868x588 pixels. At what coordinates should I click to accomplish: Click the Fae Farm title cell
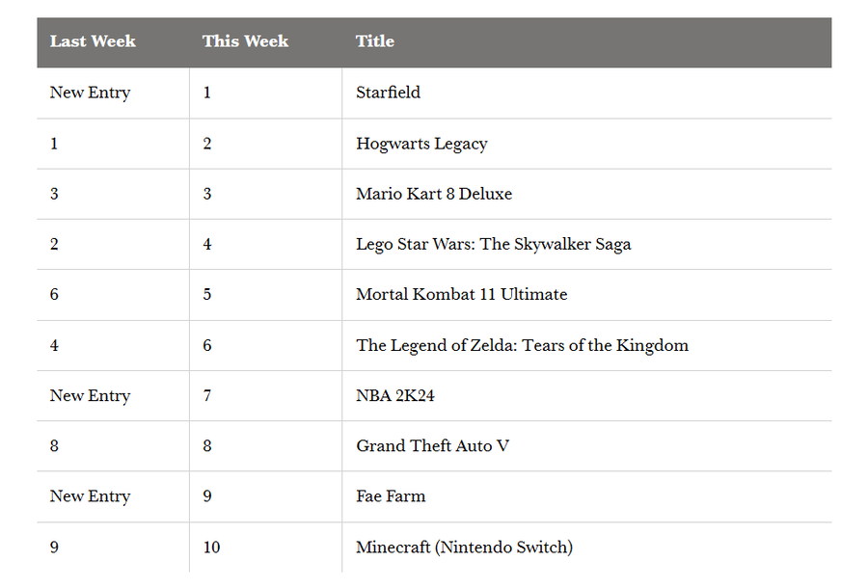[x=391, y=496]
